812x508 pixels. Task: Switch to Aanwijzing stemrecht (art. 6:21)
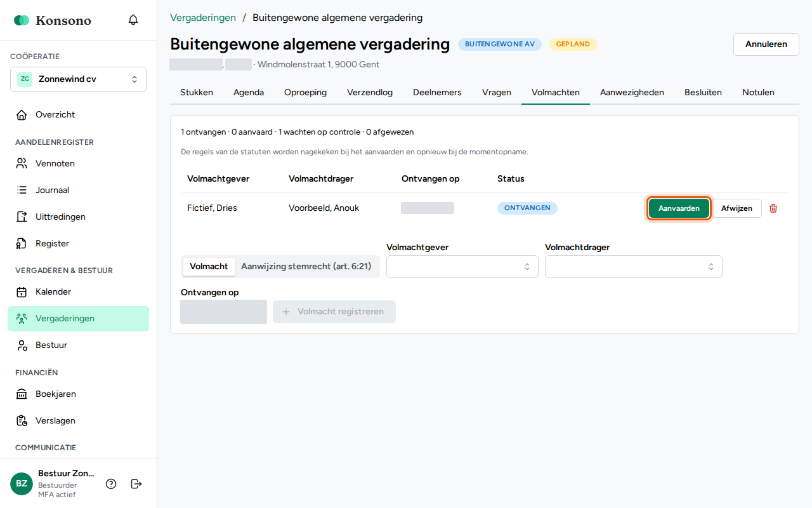coord(306,267)
